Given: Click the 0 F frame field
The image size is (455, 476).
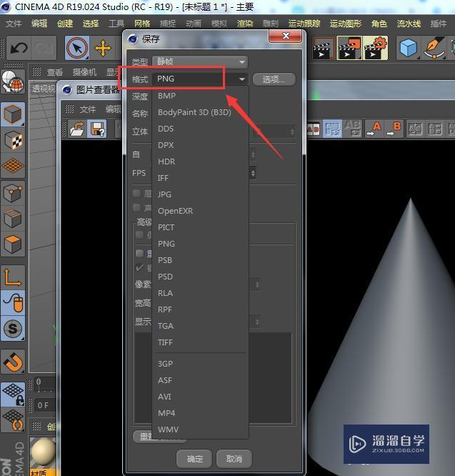Looking at the screenshot, I should pyautogui.click(x=46, y=405).
